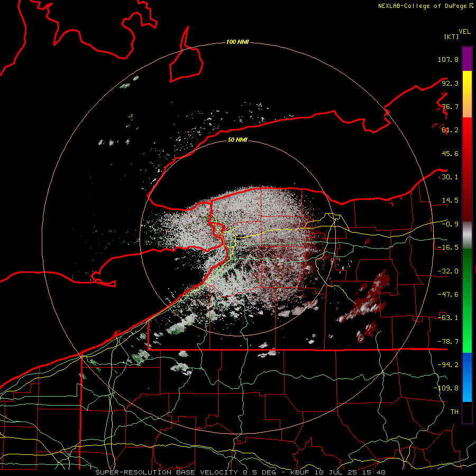Pick the blue segment of the color scale
Viewport: 476px width, 476px height.
[x=467, y=377]
